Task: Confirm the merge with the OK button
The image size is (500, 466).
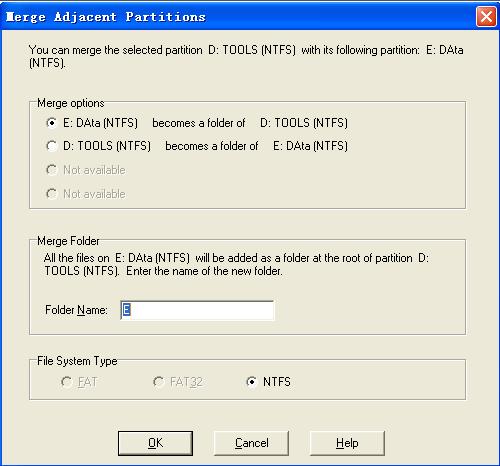Action: point(155,443)
